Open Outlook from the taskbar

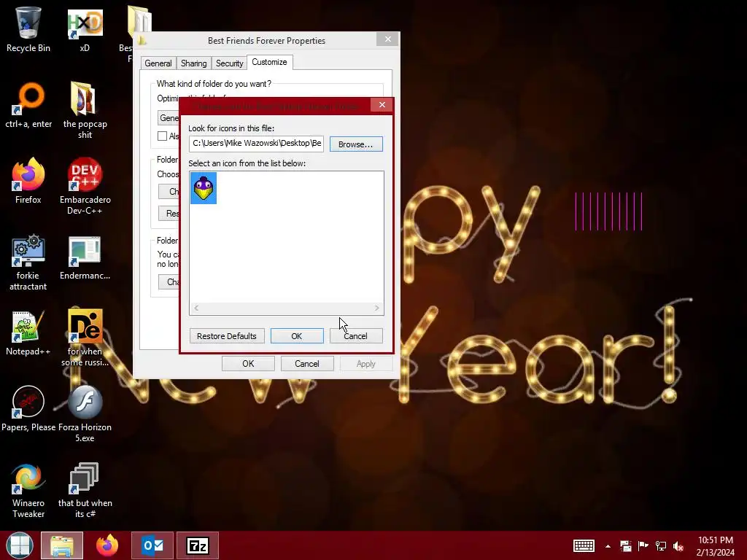click(152, 545)
